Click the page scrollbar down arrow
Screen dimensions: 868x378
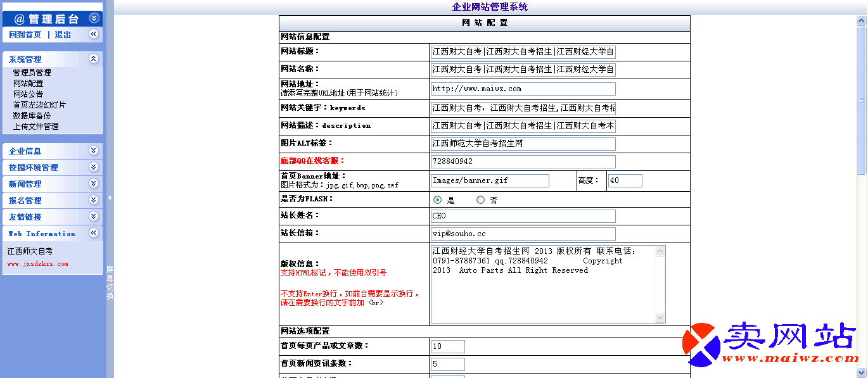[862, 372]
